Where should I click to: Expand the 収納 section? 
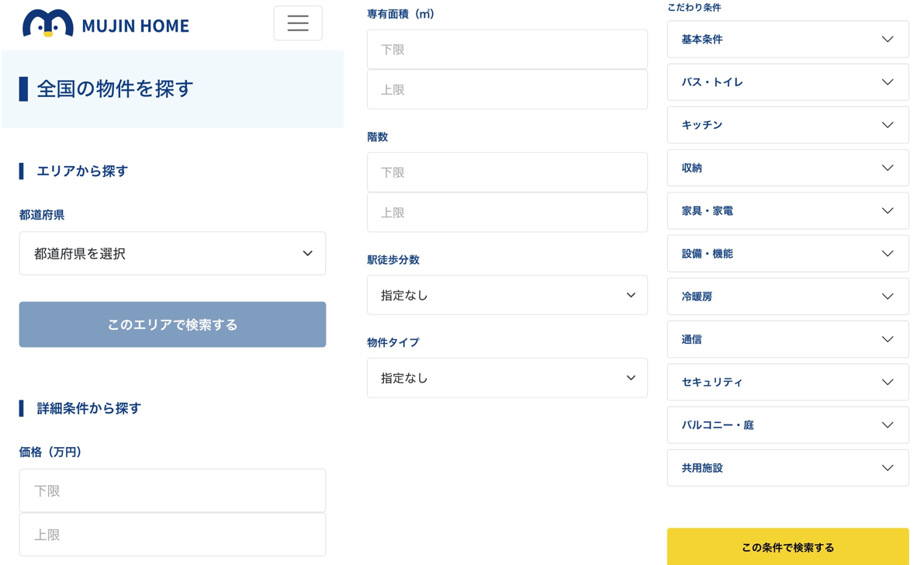pos(787,168)
